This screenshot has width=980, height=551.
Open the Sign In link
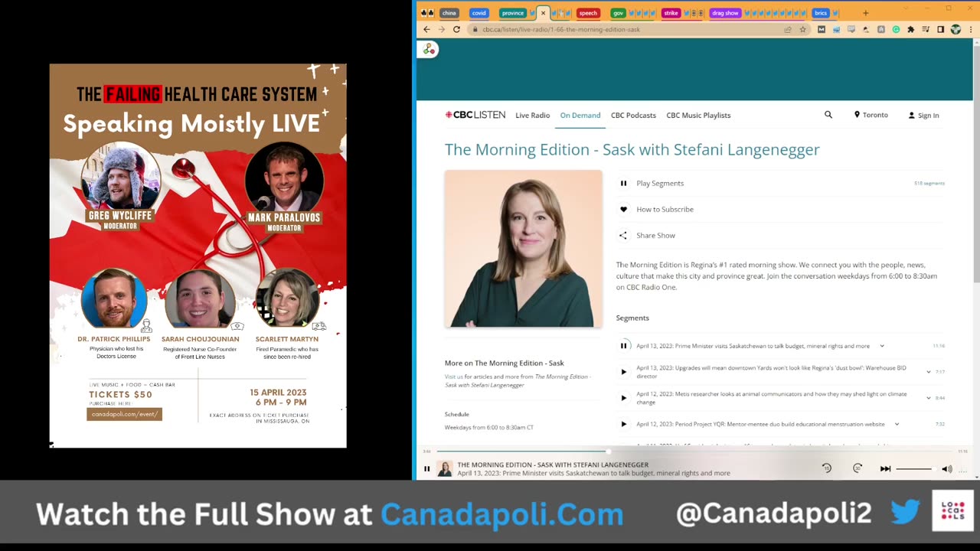[923, 116]
